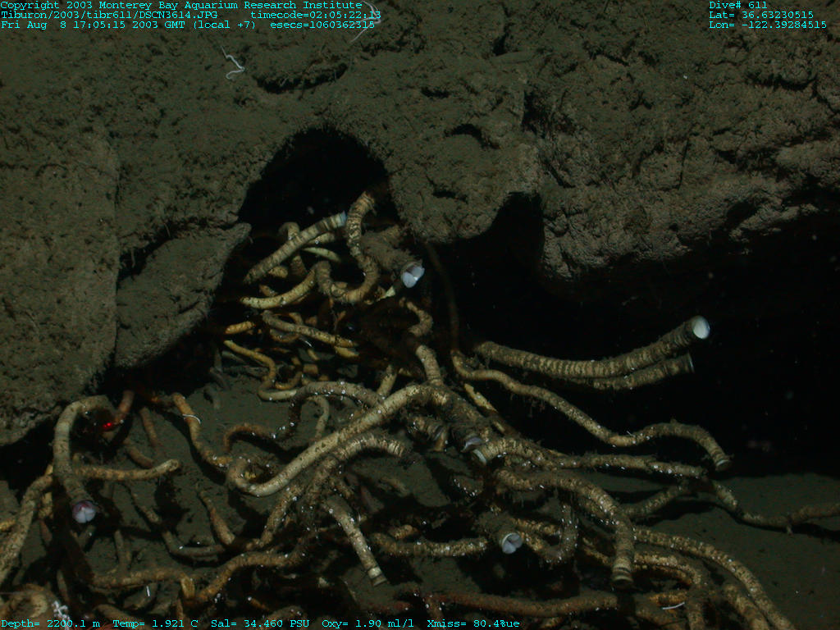Select the Depth= 2200.1 m reading

50,623
